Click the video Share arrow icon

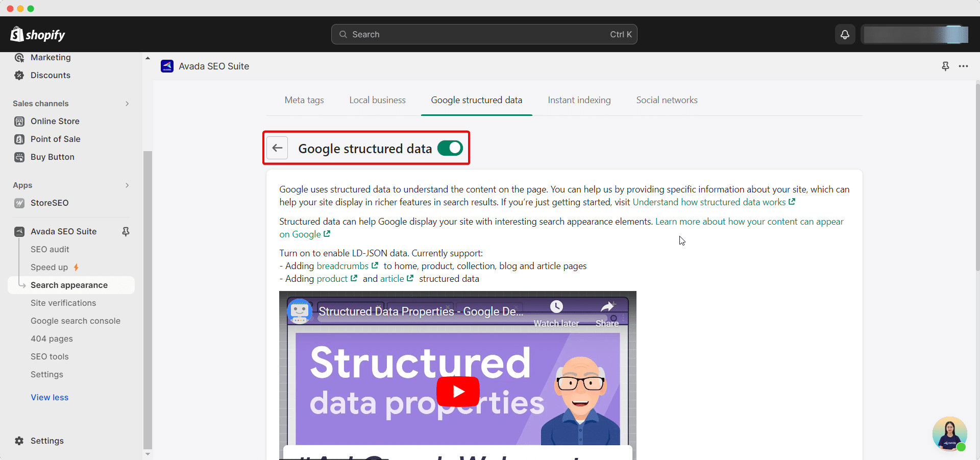pyautogui.click(x=607, y=306)
